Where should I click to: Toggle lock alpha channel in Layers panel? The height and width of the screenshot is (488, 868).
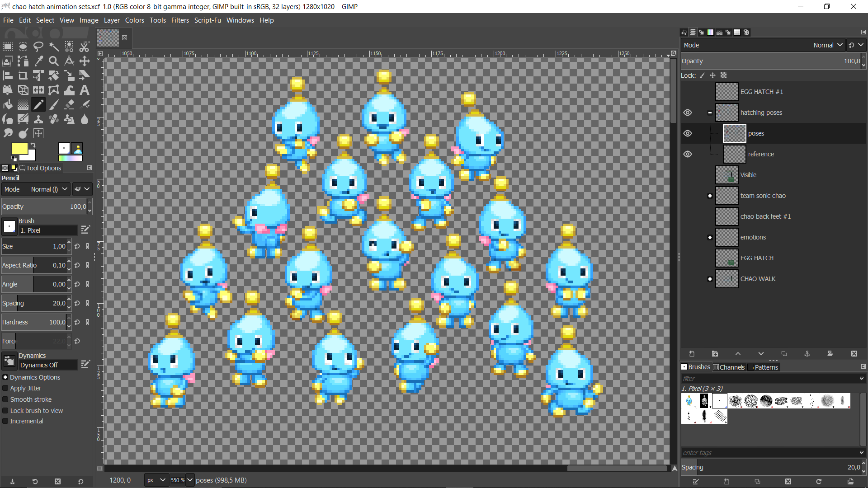pyautogui.click(x=723, y=75)
